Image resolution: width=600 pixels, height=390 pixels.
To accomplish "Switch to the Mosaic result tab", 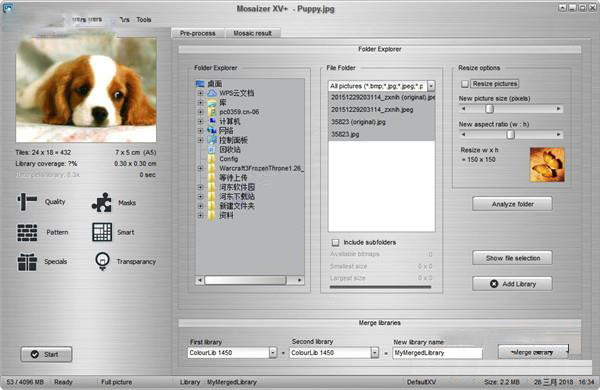I will click(253, 33).
